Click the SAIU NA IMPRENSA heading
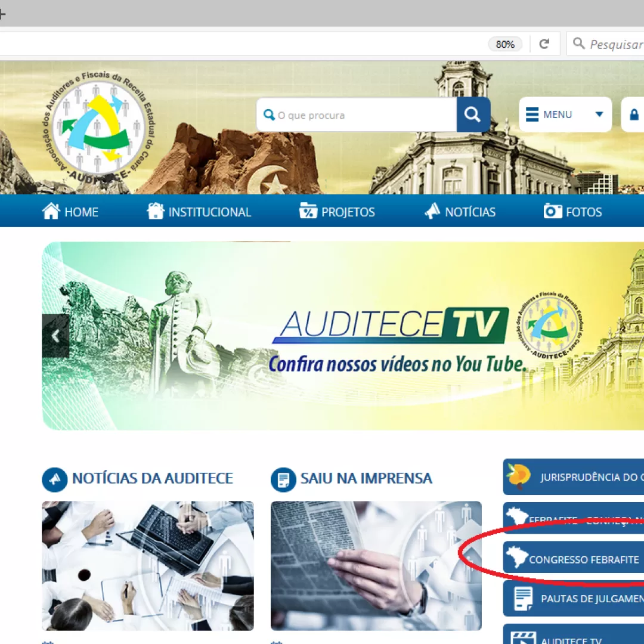 click(366, 478)
